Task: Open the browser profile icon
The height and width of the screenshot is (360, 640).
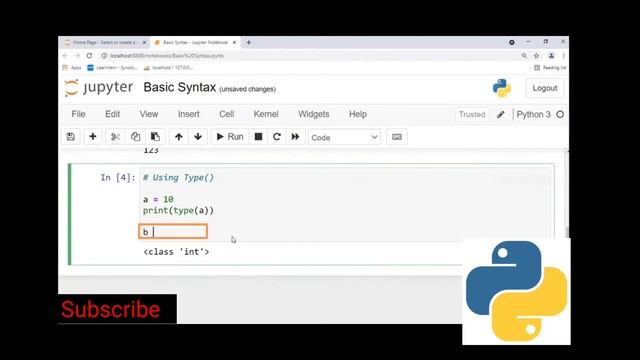Action: (x=551, y=56)
